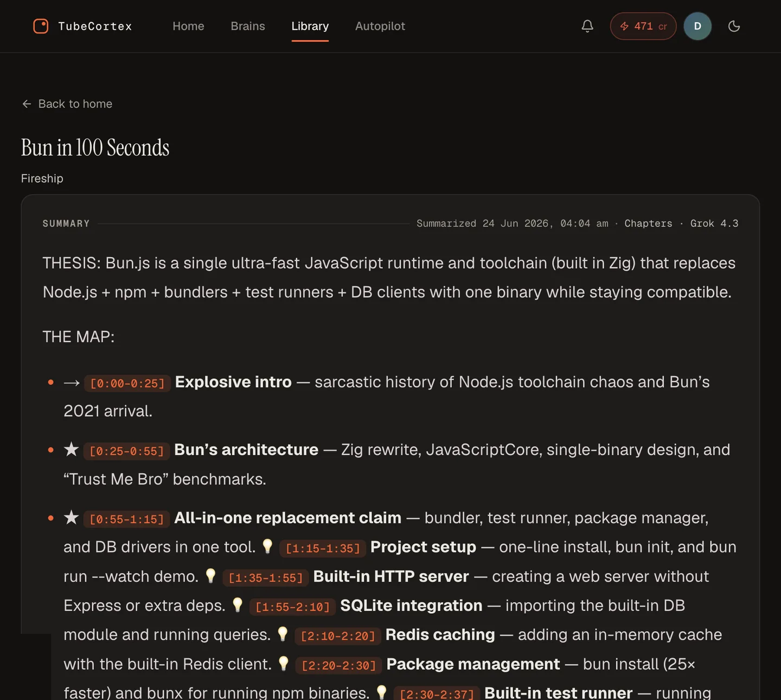Jump to timestamp 1:55-2:10
781x700 pixels.
click(x=293, y=607)
